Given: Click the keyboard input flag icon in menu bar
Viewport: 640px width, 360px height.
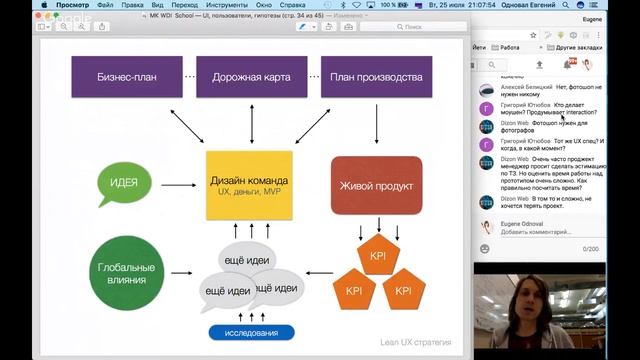Looking at the screenshot, I should [x=418, y=5].
